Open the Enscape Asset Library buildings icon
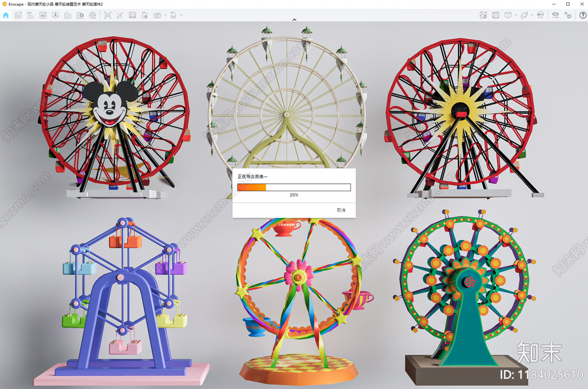This screenshot has height=389, width=588. (x=68, y=15)
